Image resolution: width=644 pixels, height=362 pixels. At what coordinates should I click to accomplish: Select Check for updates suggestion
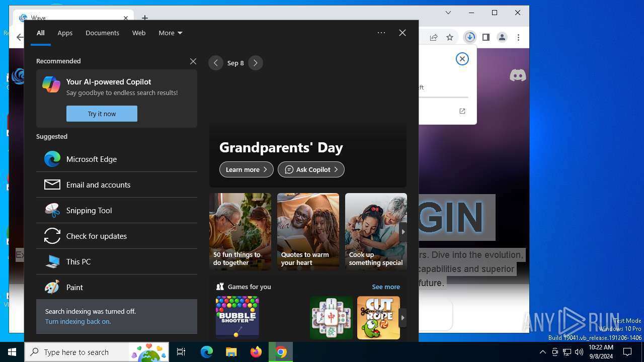117,236
